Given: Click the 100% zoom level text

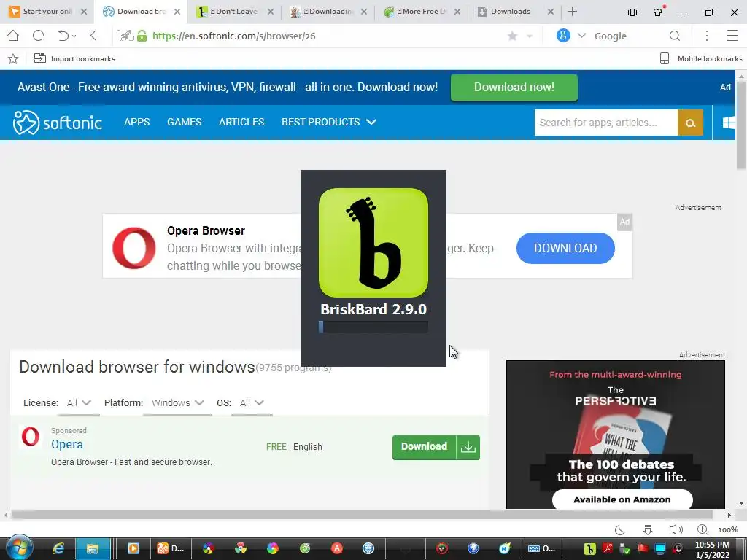Looking at the screenshot, I should point(728,530).
